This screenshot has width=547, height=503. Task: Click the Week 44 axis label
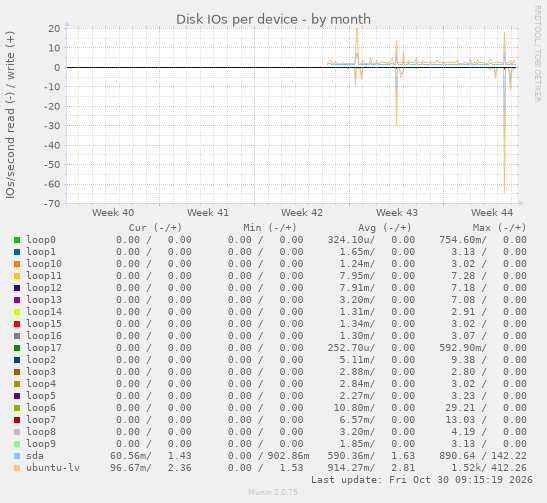pos(492,213)
